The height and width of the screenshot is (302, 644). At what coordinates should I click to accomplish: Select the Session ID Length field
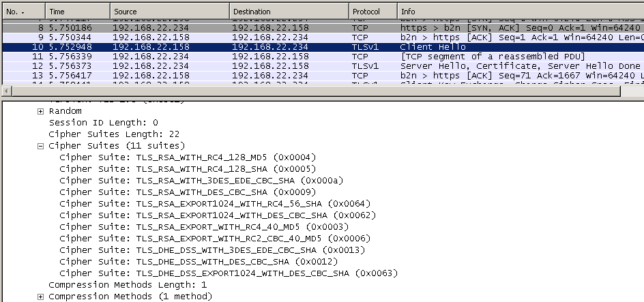[103, 123]
